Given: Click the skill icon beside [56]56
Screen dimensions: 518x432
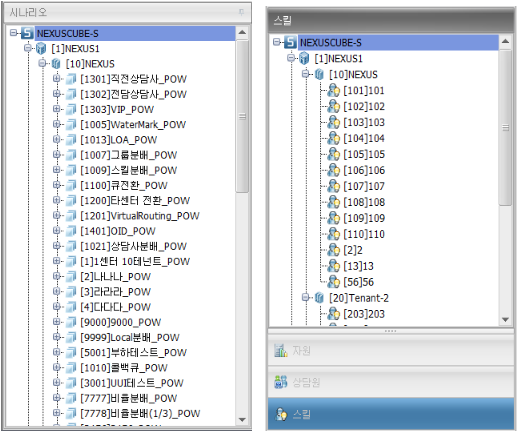Looking at the screenshot, I should (x=333, y=282).
